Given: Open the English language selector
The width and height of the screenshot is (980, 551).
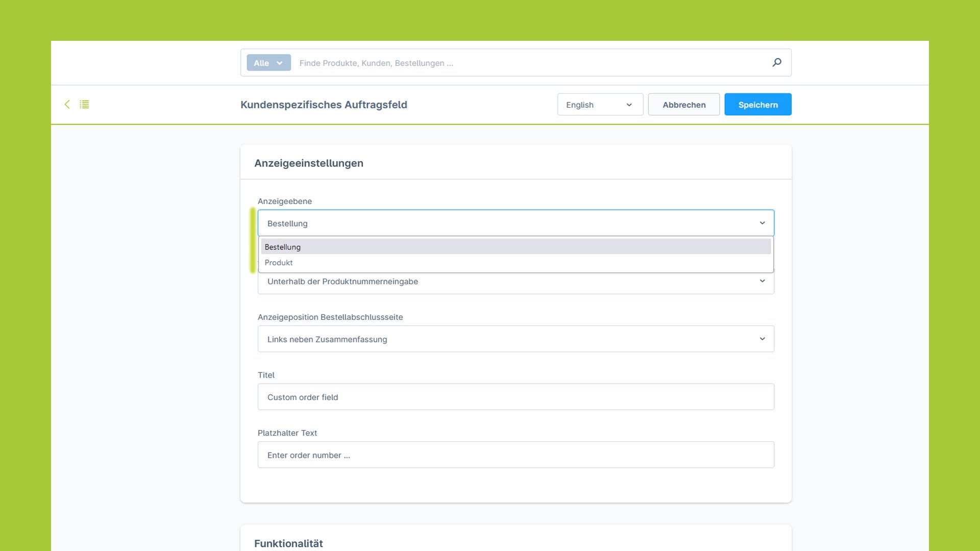Looking at the screenshot, I should pyautogui.click(x=600, y=105).
